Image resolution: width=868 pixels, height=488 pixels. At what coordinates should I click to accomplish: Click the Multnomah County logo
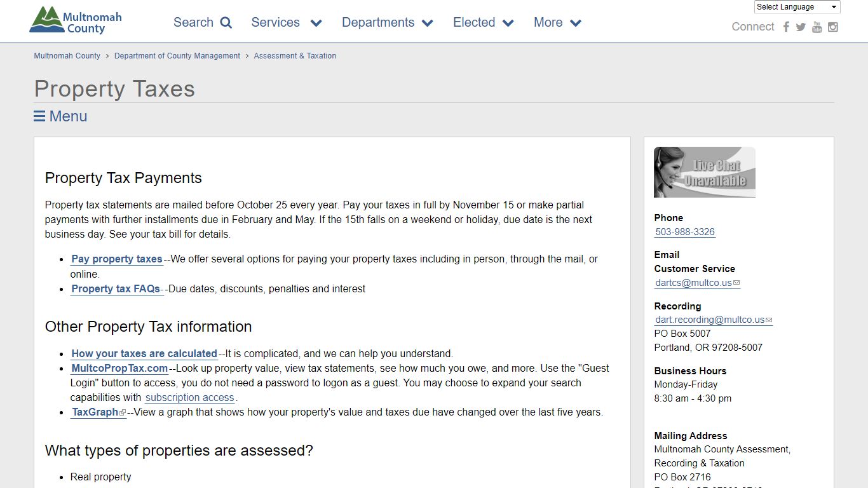coord(75,21)
